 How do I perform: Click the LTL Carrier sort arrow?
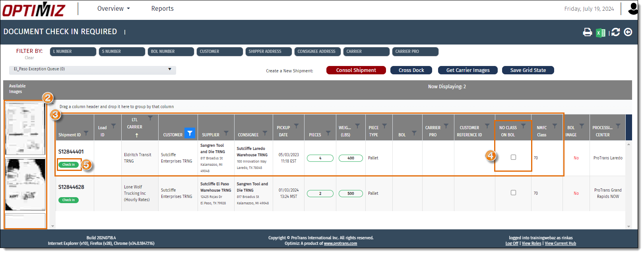point(137,135)
